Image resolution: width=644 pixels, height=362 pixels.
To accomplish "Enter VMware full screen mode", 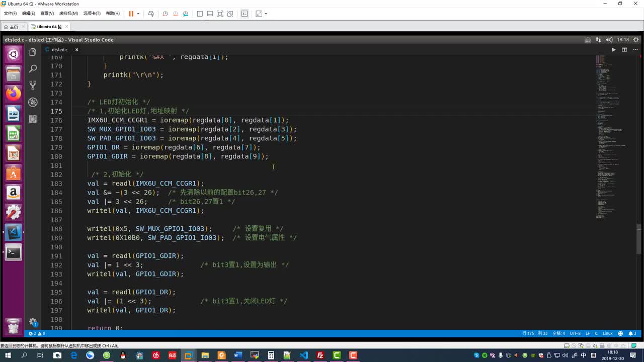I will (220, 14).
